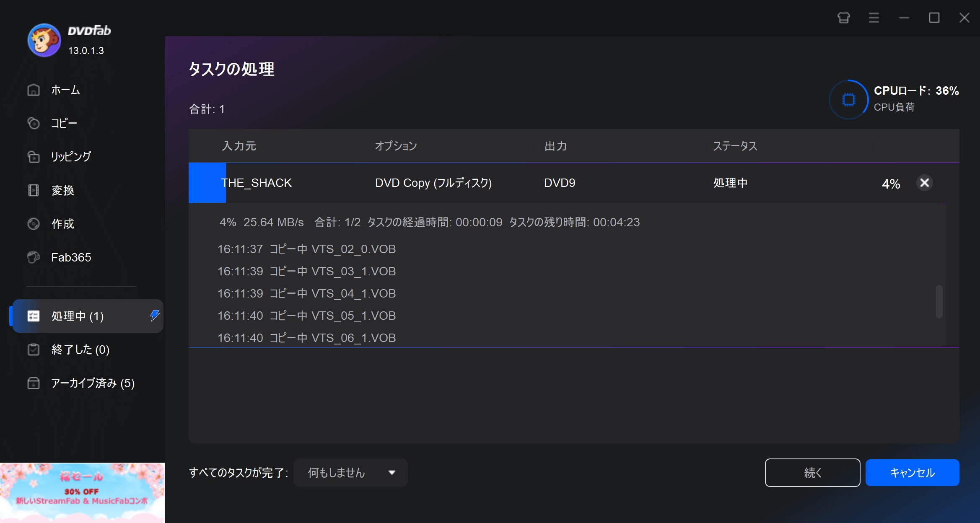Image resolution: width=980 pixels, height=523 pixels.
Task: Click the 終了した clipboard icon
Action: click(x=34, y=349)
